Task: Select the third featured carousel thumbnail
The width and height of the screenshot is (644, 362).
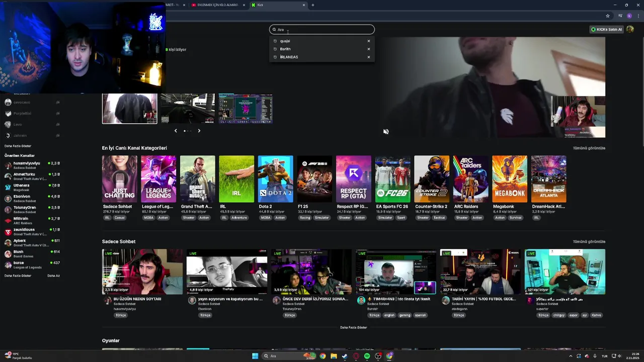Action: (246, 108)
